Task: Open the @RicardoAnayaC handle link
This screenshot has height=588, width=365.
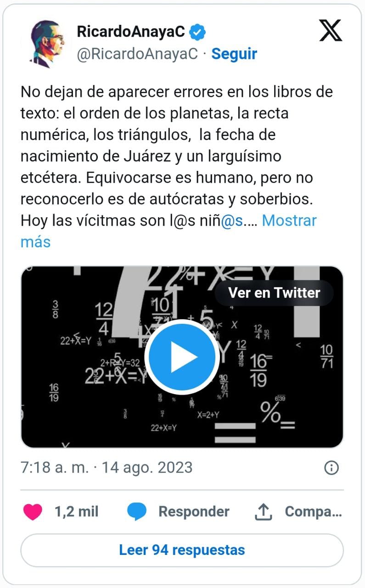Action: pos(137,54)
